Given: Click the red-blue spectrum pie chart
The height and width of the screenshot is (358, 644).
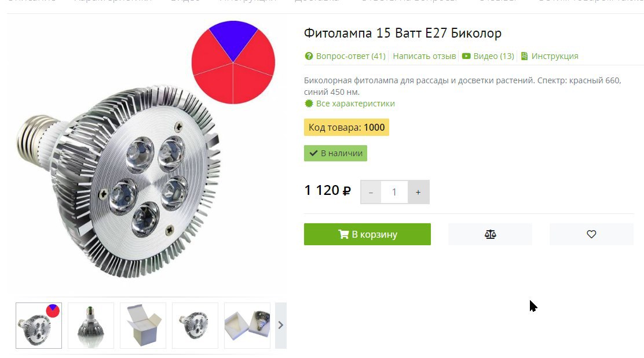Looking at the screenshot, I should click(x=233, y=62).
